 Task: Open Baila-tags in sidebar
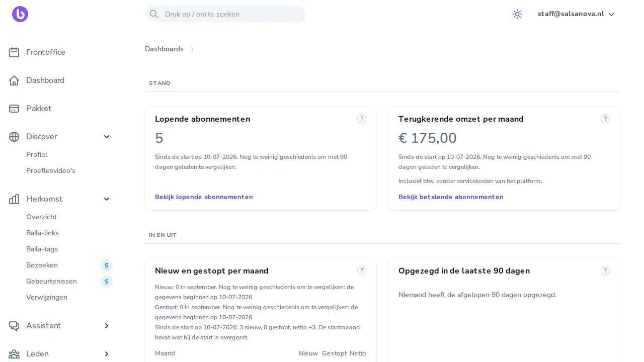tap(42, 249)
